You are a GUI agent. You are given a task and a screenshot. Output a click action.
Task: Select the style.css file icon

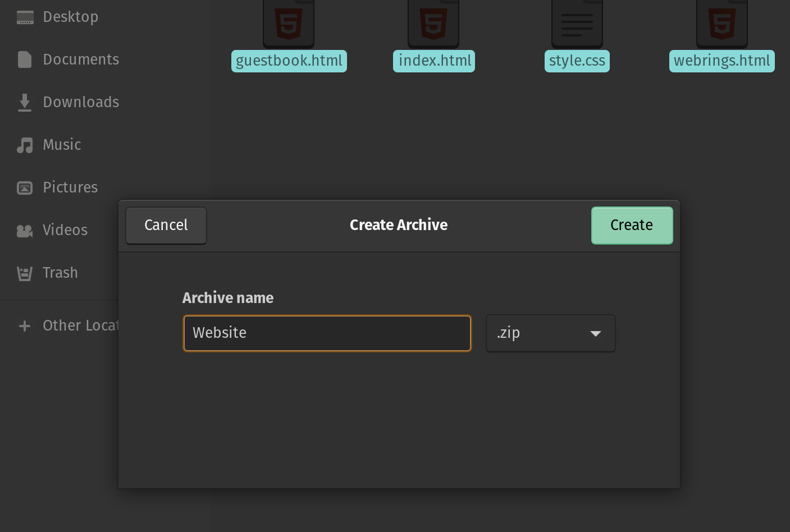pyautogui.click(x=577, y=24)
